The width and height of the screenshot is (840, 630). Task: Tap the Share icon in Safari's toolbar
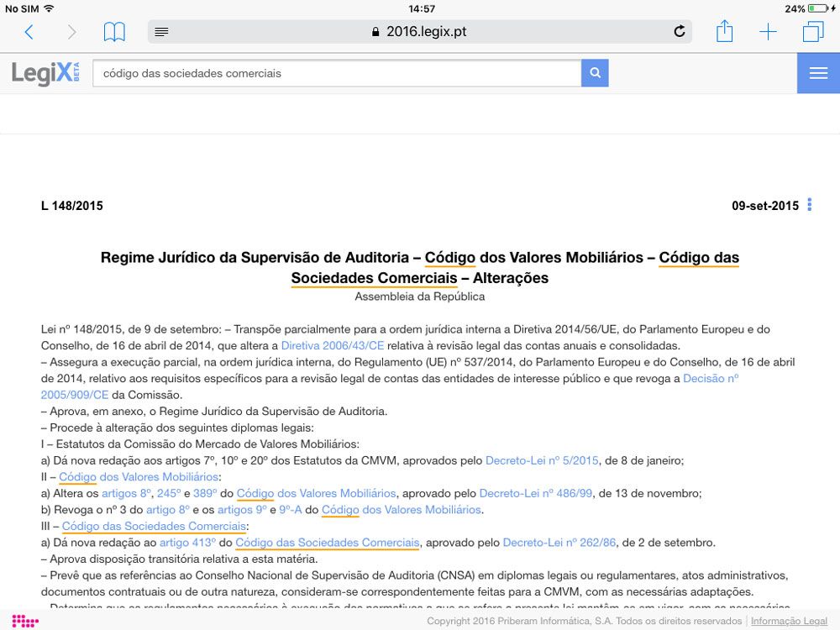[724, 31]
